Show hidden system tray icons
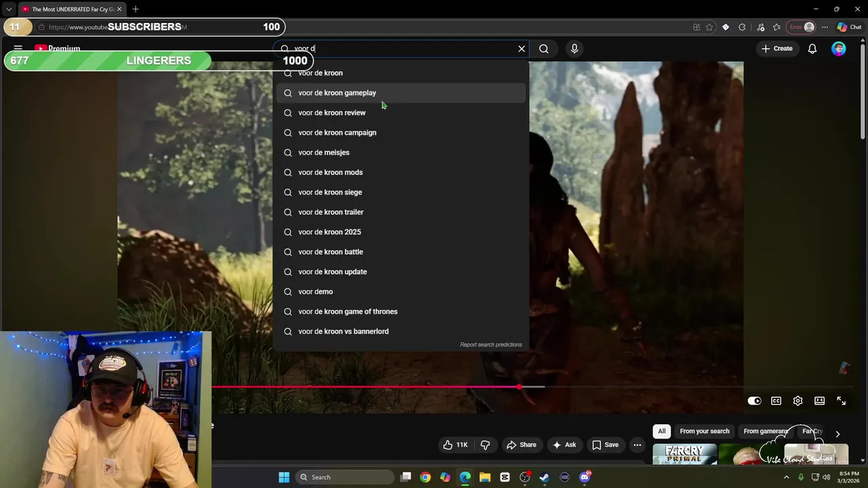The height and width of the screenshot is (488, 868). click(787, 477)
